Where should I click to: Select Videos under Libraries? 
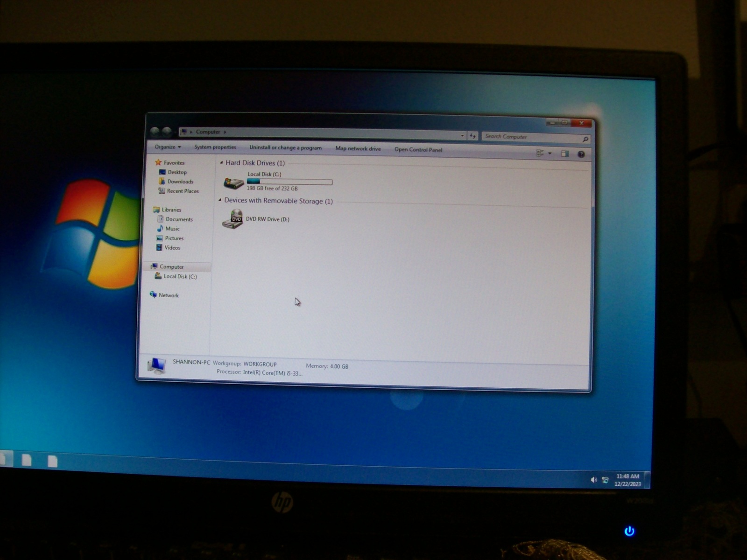172,248
